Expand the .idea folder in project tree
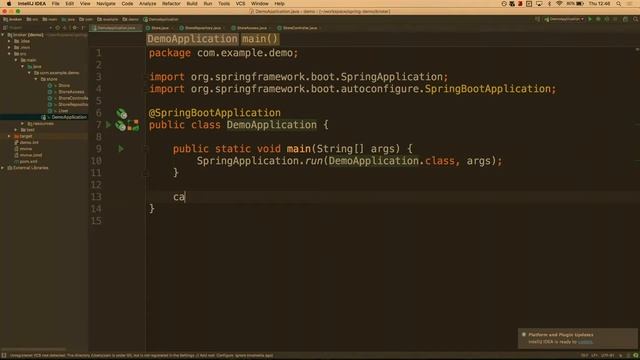 9,41
